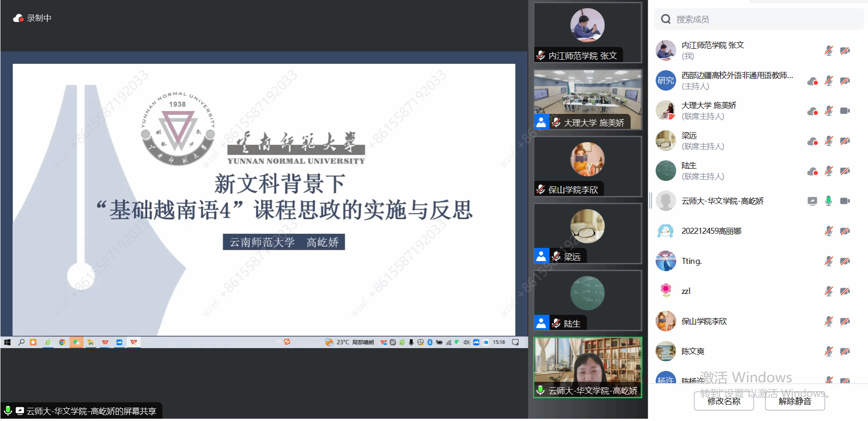
Task: Click green microphone icon in 云师大-华文学院-高屹娇 list row
Action: [828, 201]
